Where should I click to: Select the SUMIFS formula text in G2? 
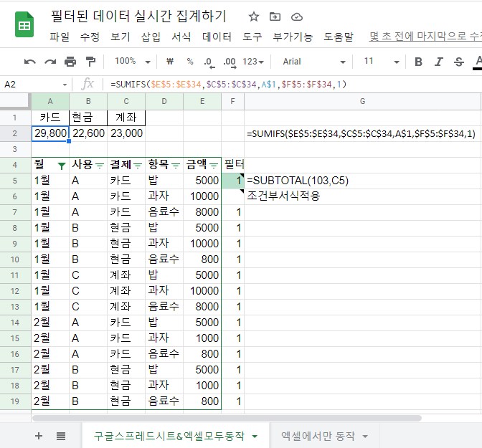click(361, 133)
